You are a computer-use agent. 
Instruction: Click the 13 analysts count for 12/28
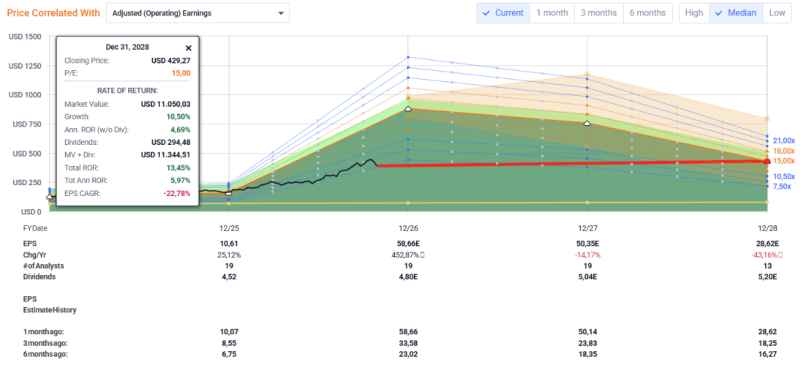767,266
